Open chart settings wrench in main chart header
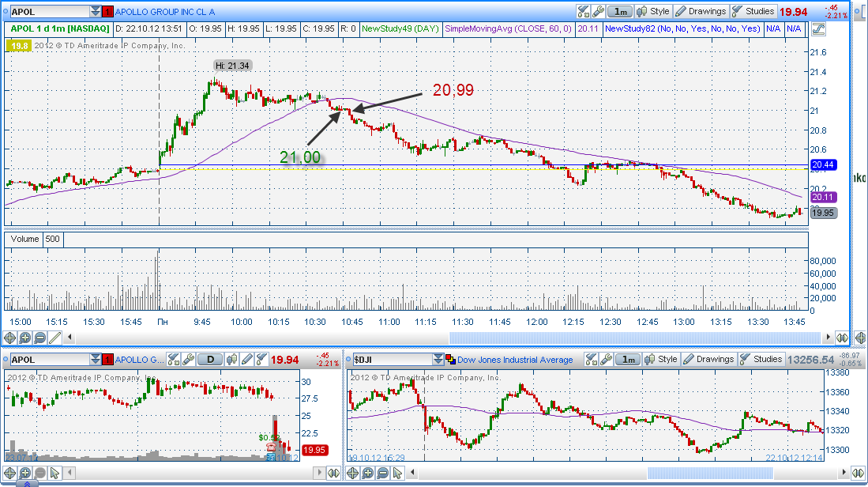The image size is (868, 487). point(598,12)
